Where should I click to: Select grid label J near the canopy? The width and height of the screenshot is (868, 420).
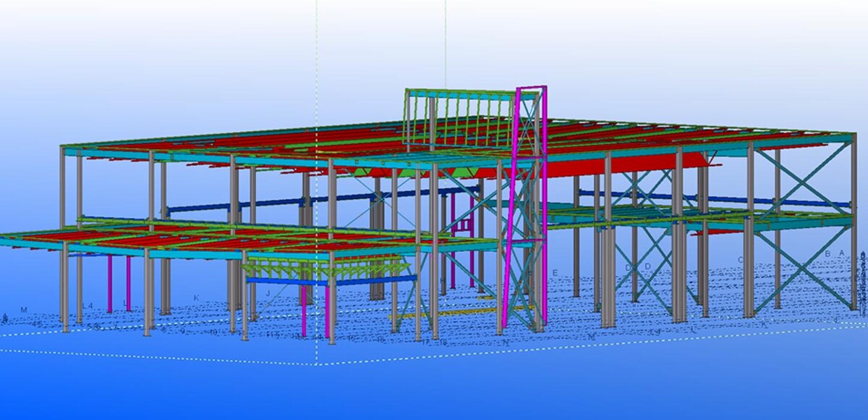coord(268,293)
